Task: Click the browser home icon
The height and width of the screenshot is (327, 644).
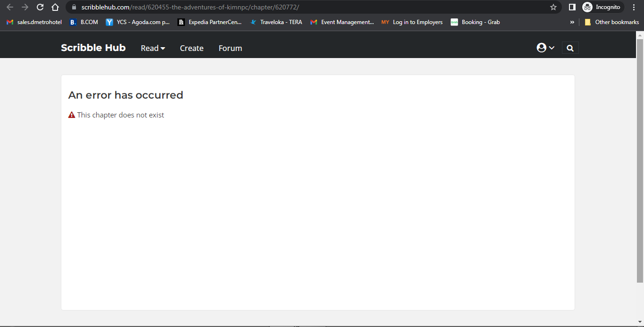Action: (x=55, y=7)
